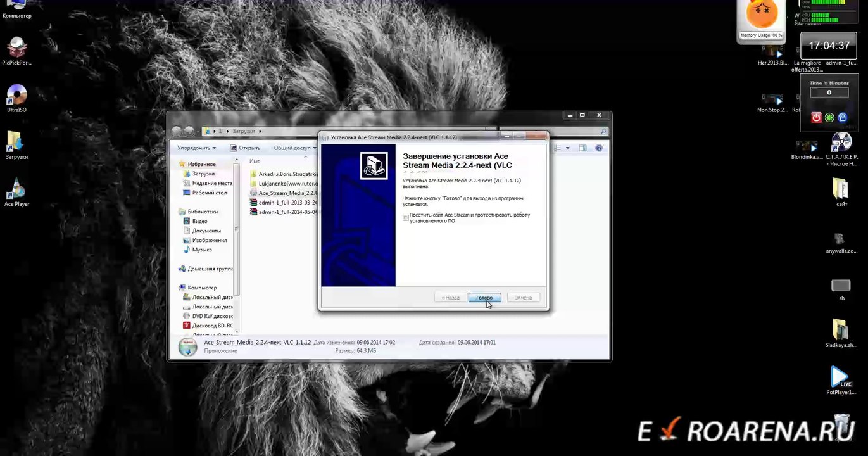Select the Ace_Stream_Media_2.2.4 file in list
The width and height of the screenshot is (868, 456).
pos(284,193)
